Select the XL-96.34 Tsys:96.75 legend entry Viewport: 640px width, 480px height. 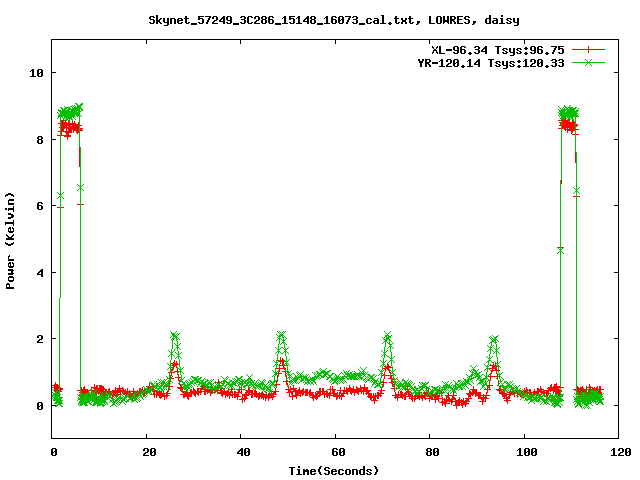(x=498, y=50)
